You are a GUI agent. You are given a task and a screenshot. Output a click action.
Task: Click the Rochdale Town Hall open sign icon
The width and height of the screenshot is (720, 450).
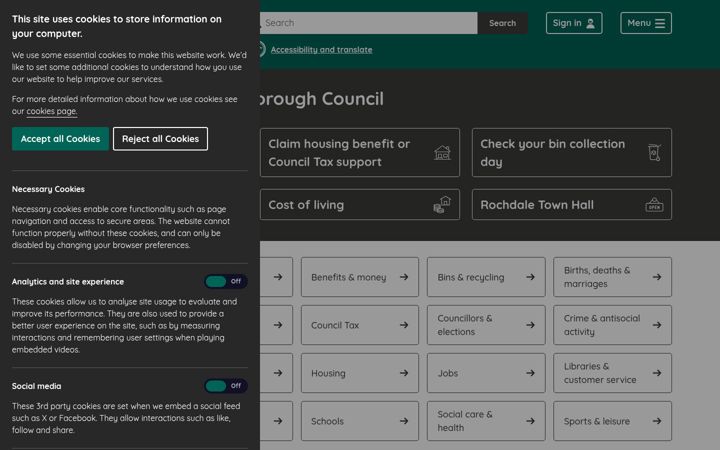pyautogui.click(x=654, y=205)
